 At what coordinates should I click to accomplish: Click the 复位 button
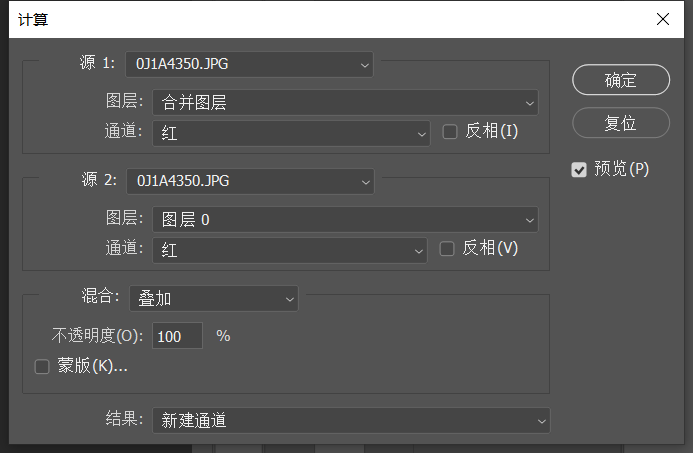(x=621, y=123)
